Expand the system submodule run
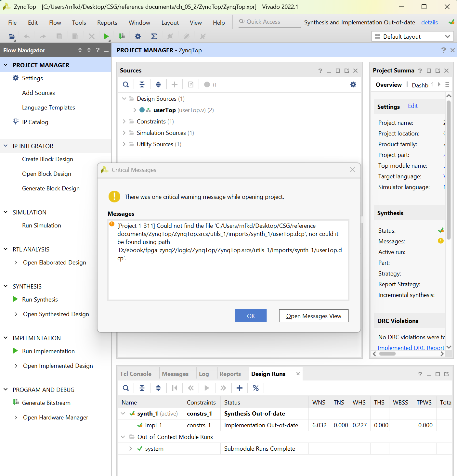Image resolution: width=457 pixels, height=476 pixels. point(131,449)
